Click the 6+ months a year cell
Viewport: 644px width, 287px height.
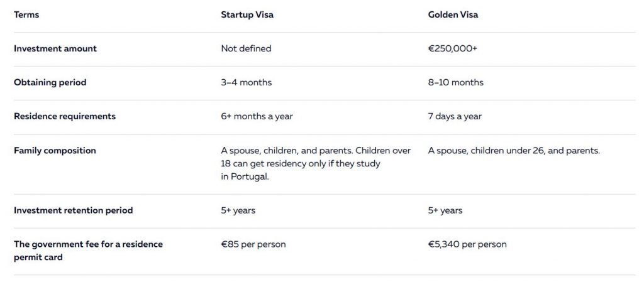point(257,116)
